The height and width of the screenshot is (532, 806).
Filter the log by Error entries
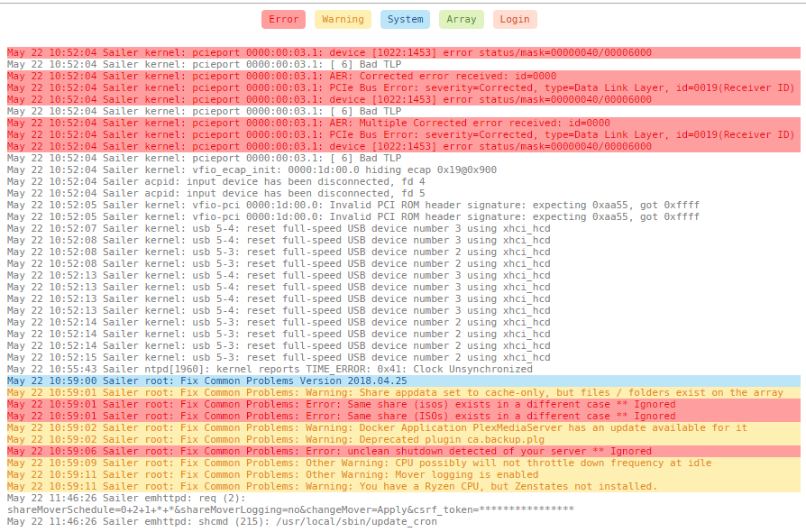[283, 20]
